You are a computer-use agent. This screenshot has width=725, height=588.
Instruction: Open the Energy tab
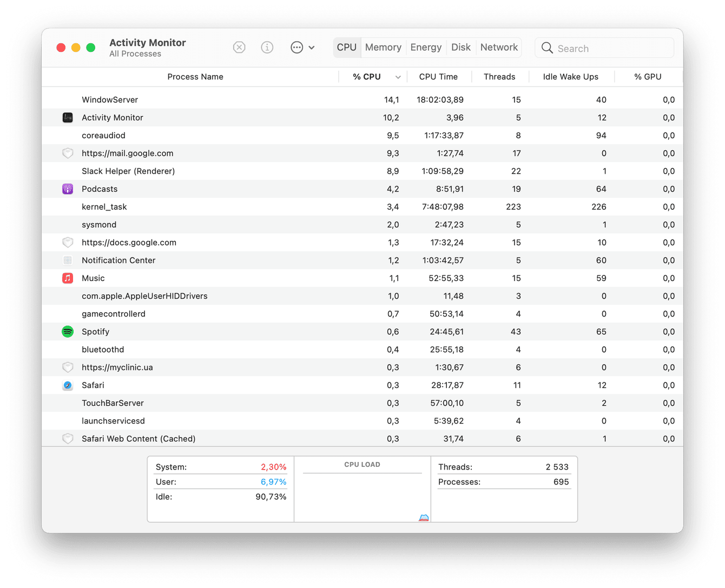coord(426,48)
